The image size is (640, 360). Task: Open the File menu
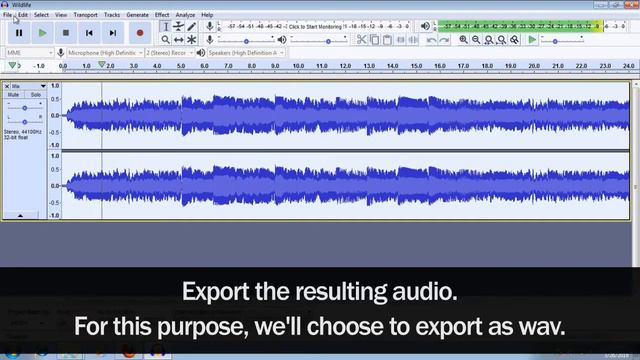click(x=7, y=15)
